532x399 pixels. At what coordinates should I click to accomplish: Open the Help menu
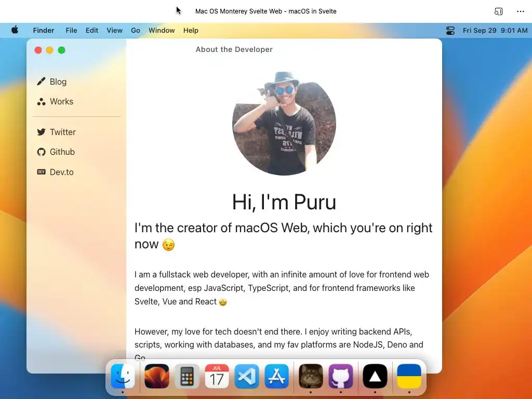click(191, 30)
